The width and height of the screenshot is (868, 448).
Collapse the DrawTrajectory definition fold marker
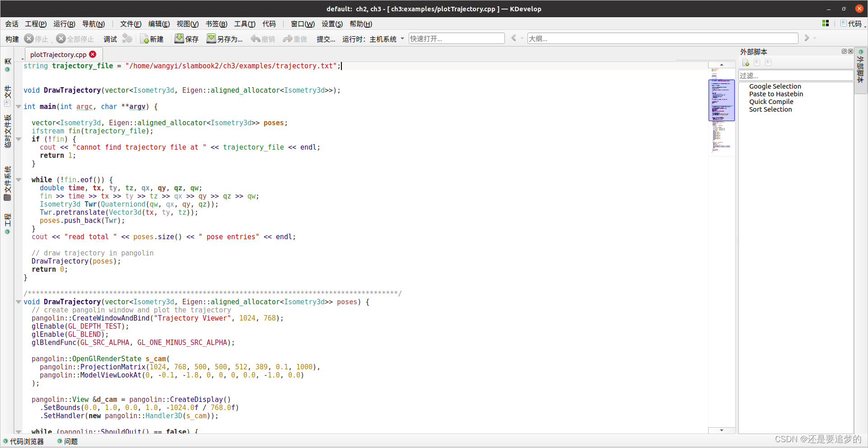pos(19,302)
